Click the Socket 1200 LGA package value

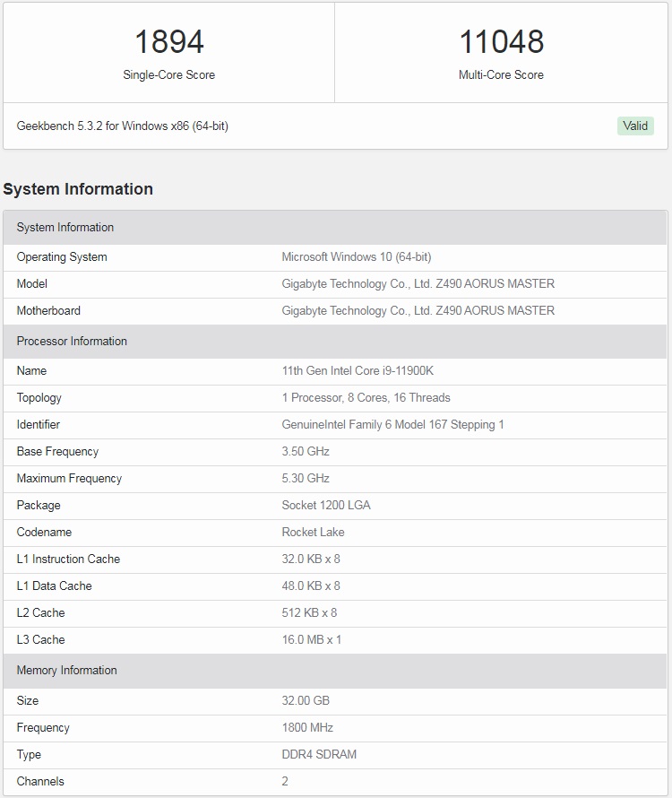[326, 506]
